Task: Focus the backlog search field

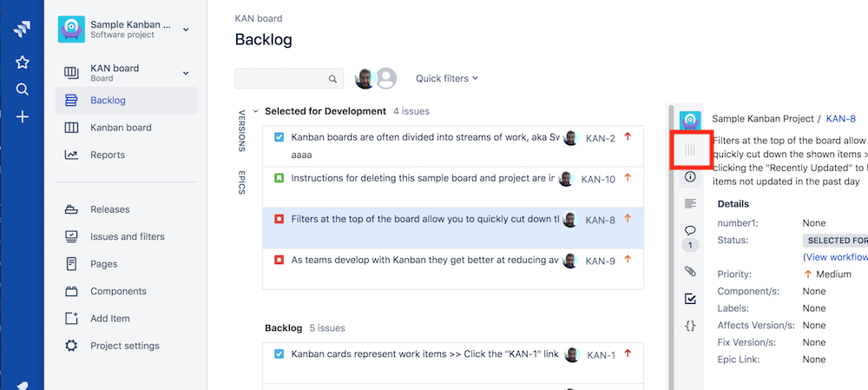Action: (x=289, y=79)
